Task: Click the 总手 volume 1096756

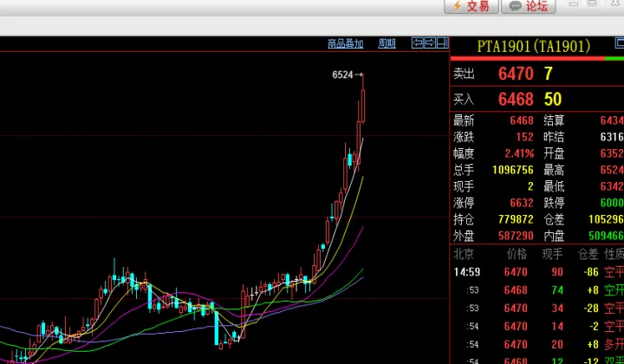Action: point(513,170)
